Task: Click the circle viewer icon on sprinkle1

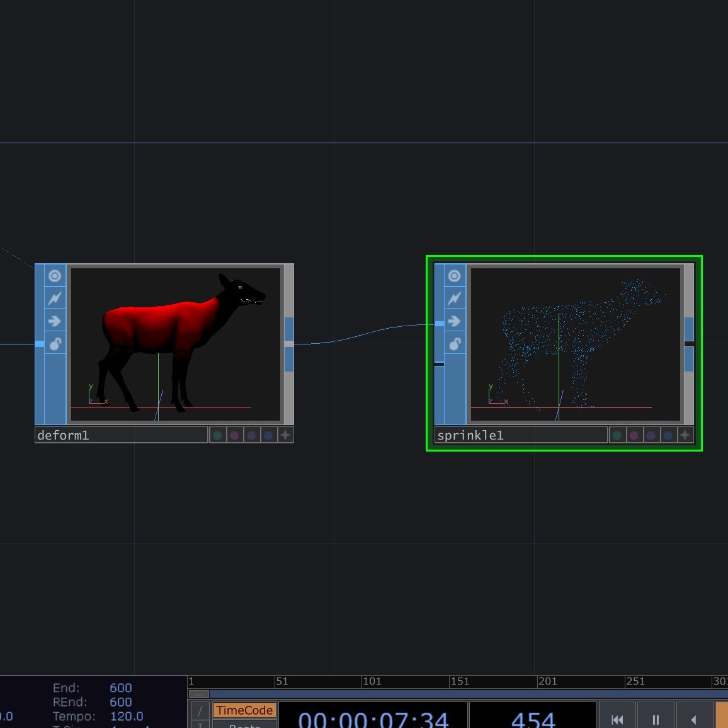Action: (454, 276)
